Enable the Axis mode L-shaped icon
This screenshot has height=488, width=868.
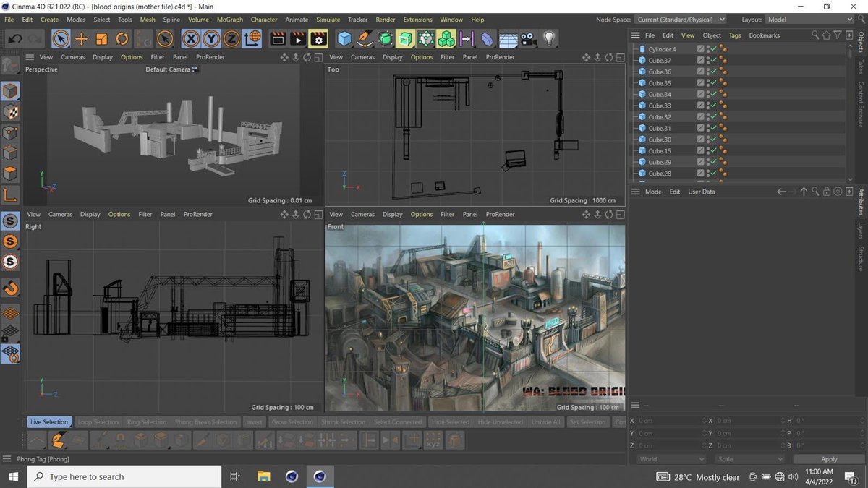tap(10, 194)
